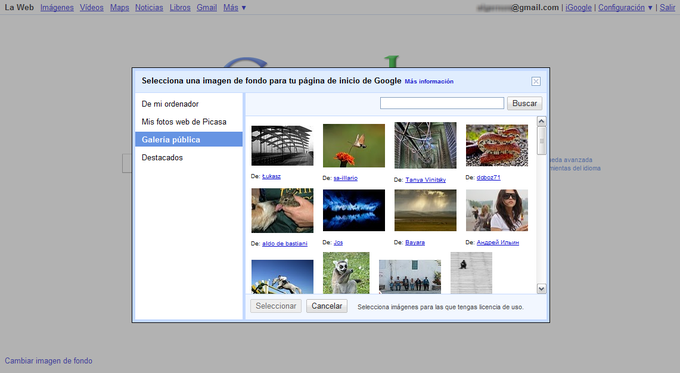This screenshot has width=680, height=373.
Task: Open the Más información link
Action: [x=429, y=81]
